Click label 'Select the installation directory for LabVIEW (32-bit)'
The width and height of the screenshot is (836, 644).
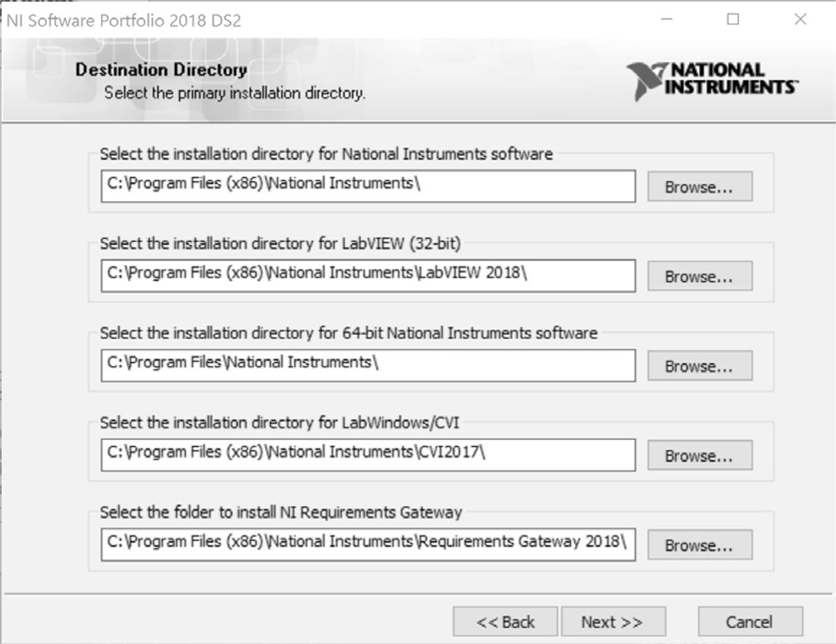(x=280, y=244)
